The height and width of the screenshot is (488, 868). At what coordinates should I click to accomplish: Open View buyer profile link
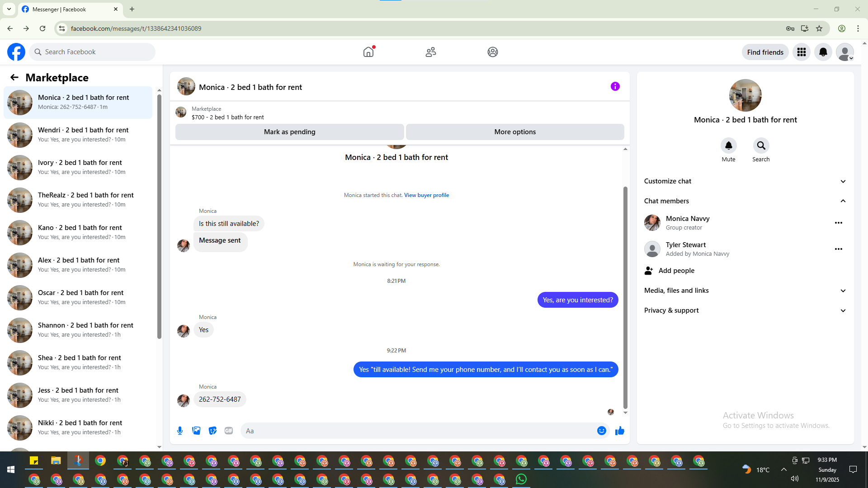[426, 195]
